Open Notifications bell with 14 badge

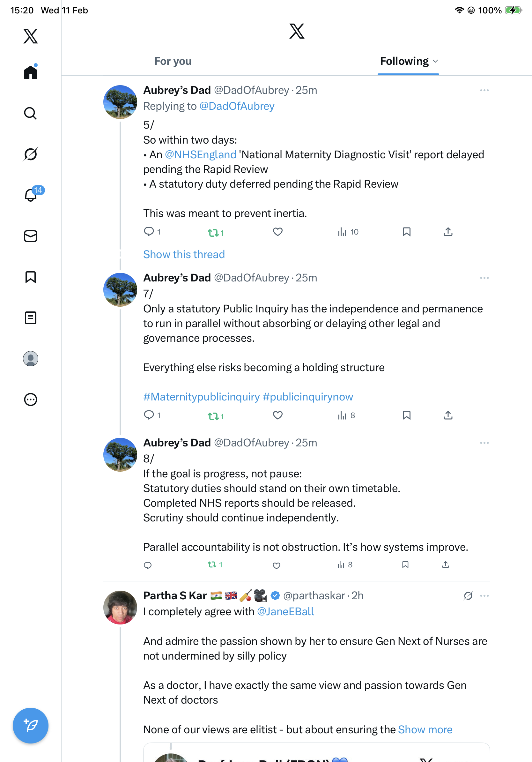(31, 195)
